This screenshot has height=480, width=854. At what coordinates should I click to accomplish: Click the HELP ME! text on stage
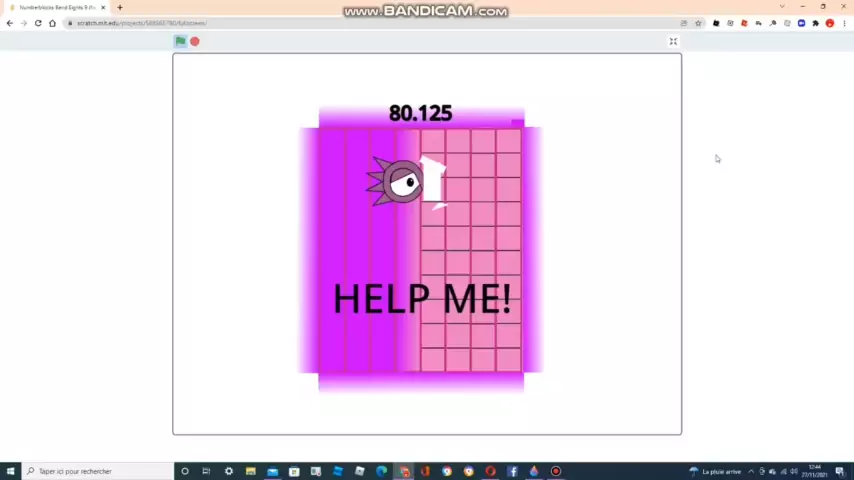click(x=421, y=299)
